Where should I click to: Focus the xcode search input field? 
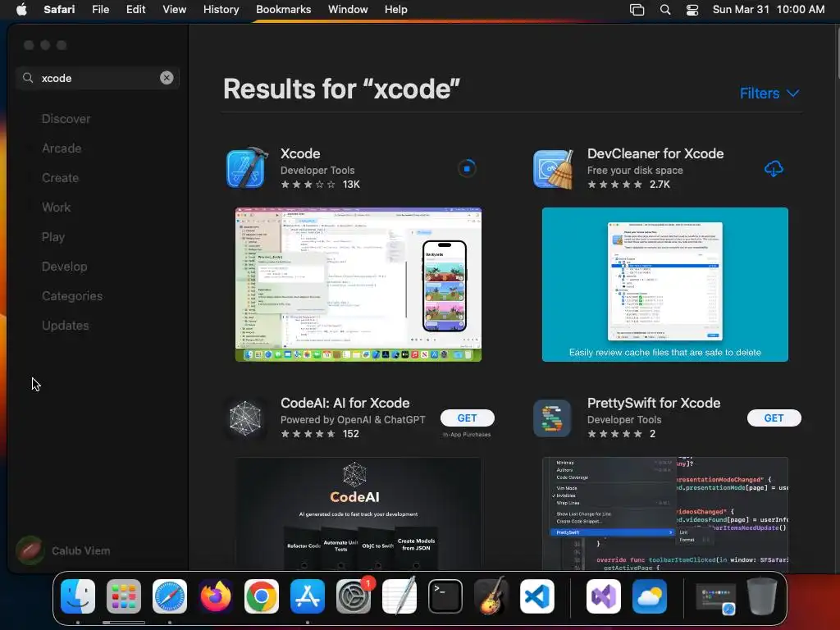[x=98, y=78]
